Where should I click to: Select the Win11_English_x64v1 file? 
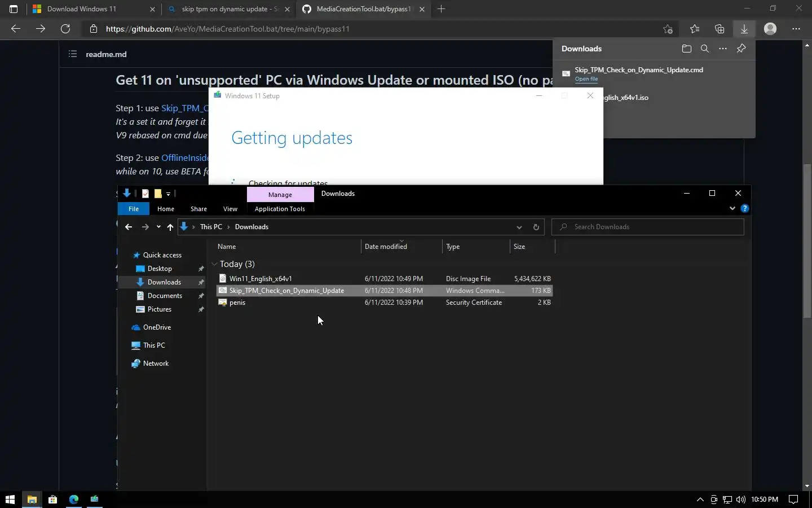point(385,279)
